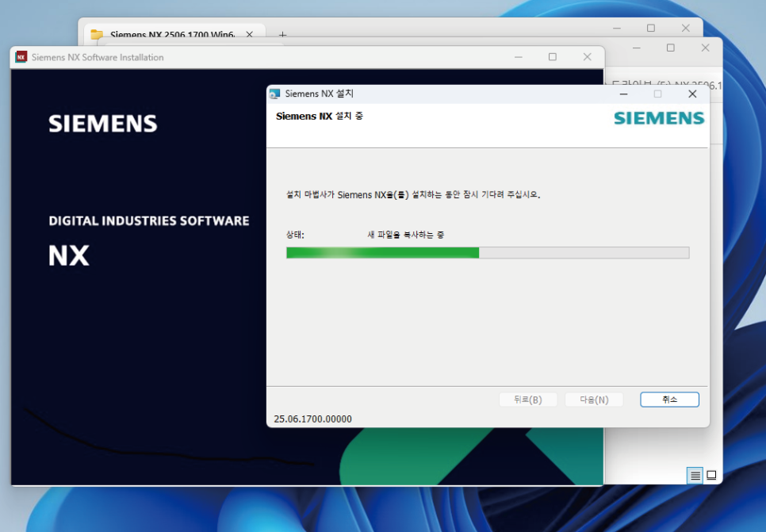Close the Siemens NX Software Installation window

pos(588,57)
